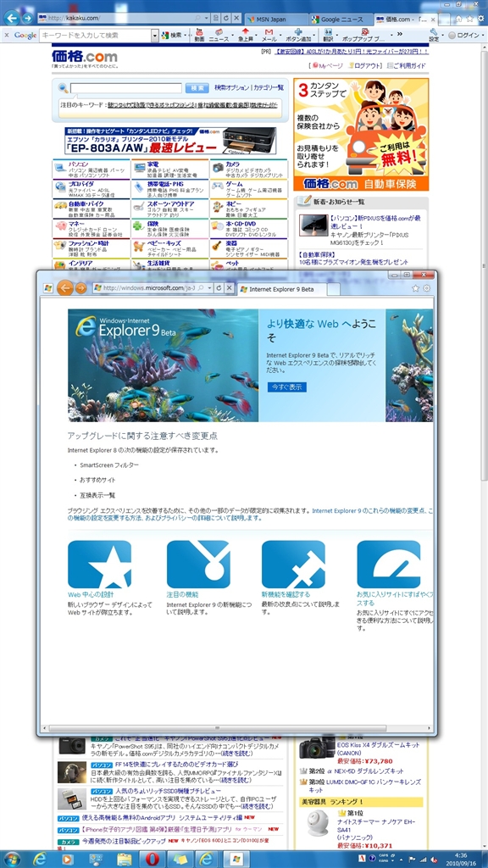Switch to the Google ニュース tab
This screenshot has height=868, width=488.
tap(341, 19)
